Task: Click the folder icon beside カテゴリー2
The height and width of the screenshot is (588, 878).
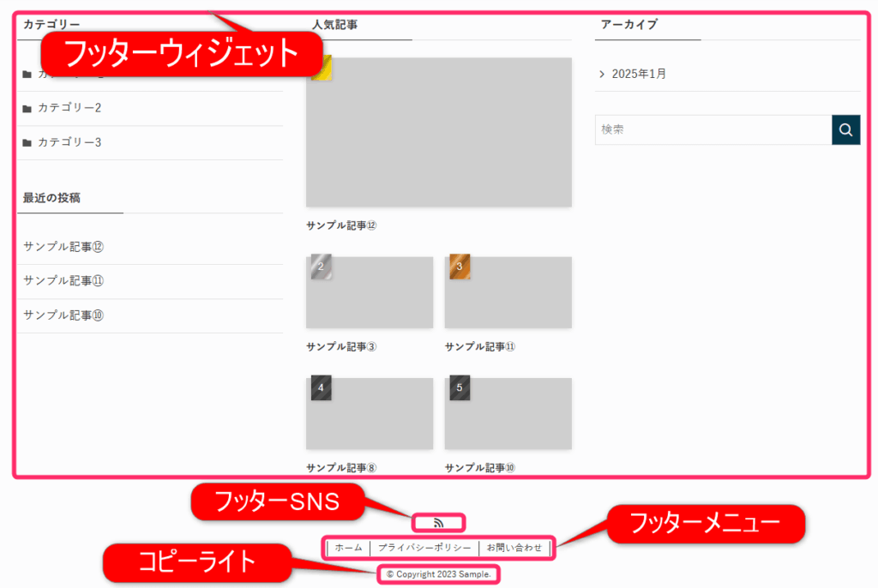Action: pyautogui.click(x=27, y=109)
